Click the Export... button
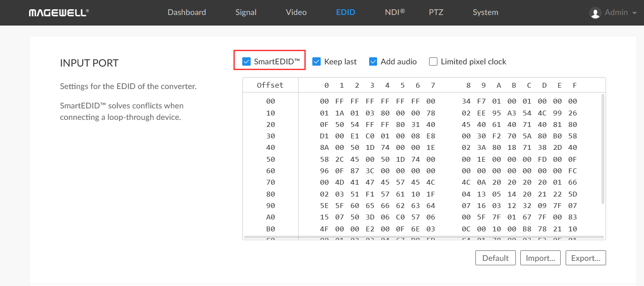The width and height of the screenshot is (644, 286). 586,258
